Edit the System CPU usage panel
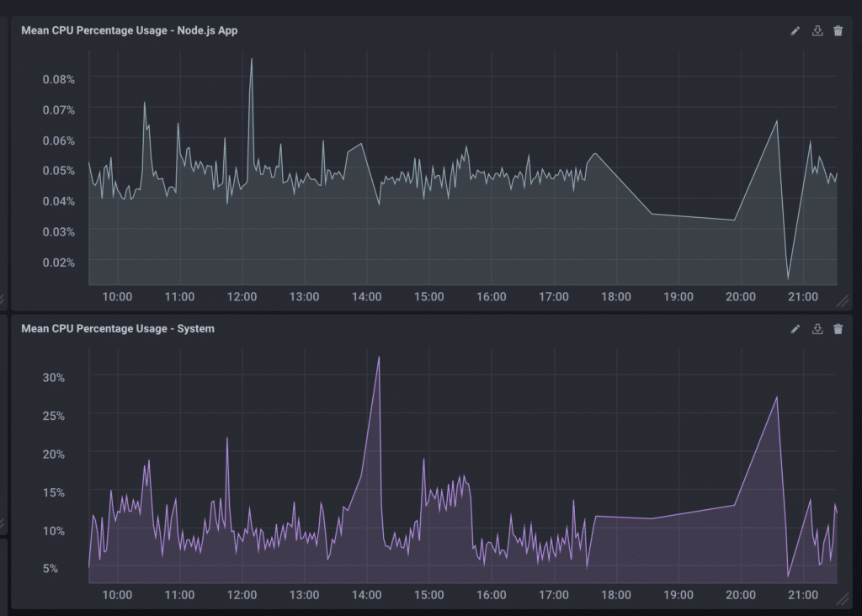862x616 pixels. click(x=795, y=329)
